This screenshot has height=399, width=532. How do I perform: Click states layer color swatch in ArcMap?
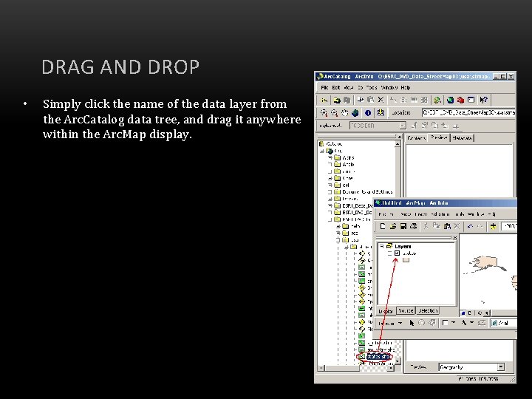[406, 260]
